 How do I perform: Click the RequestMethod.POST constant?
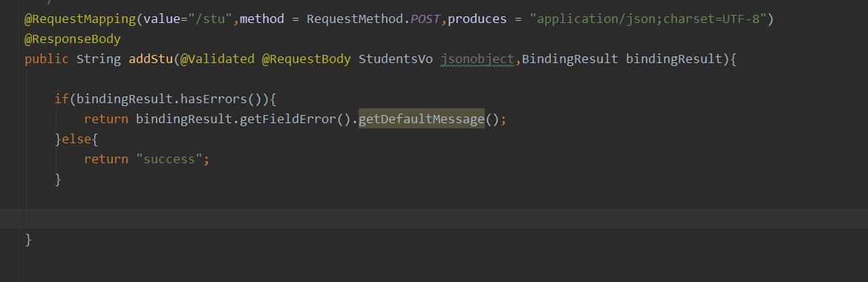(373, 19)
